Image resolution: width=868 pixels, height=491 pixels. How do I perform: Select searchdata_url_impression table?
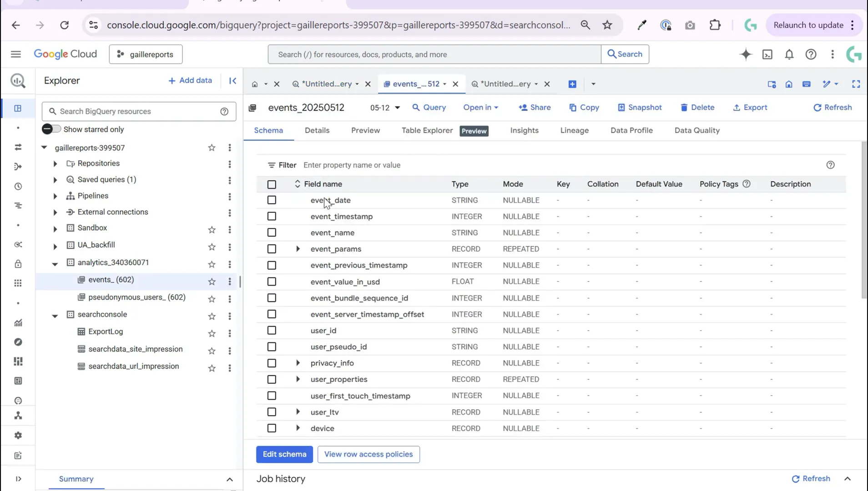click(133, 366)
